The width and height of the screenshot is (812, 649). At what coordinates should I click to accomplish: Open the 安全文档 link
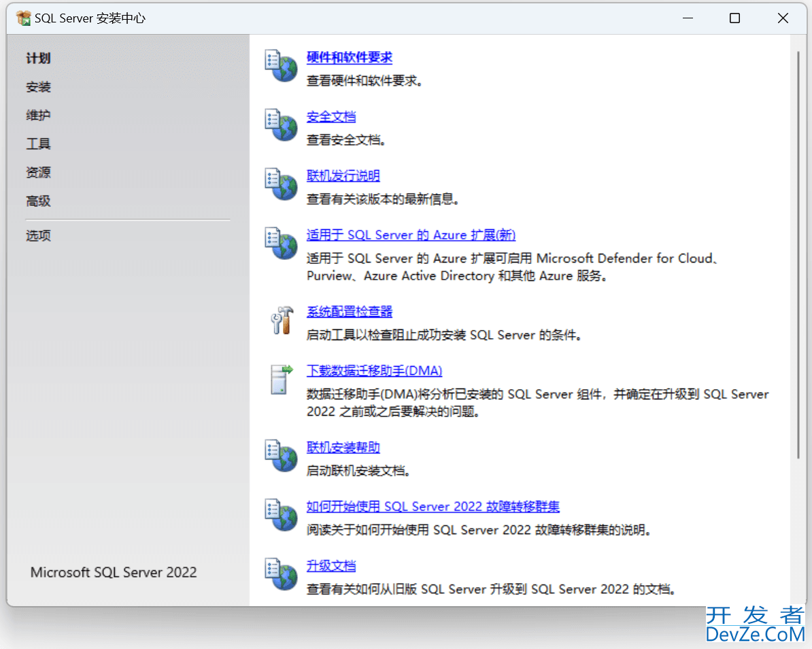(331, 116)
